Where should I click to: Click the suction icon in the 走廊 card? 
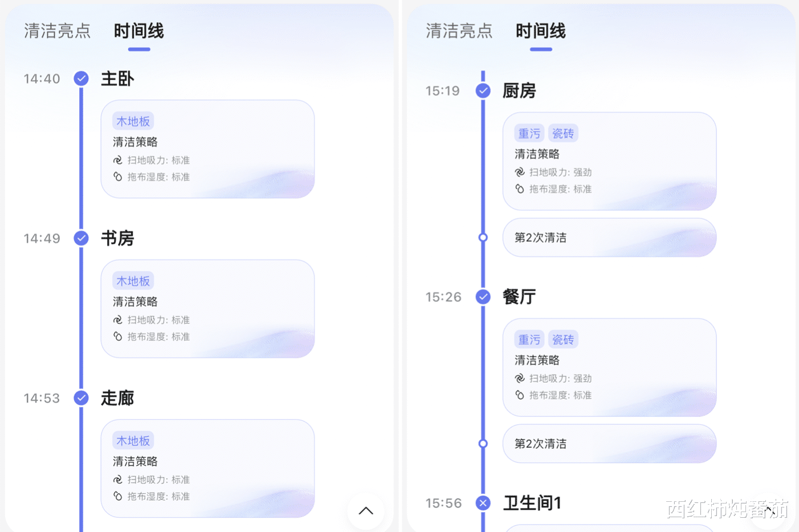(117, 480)
